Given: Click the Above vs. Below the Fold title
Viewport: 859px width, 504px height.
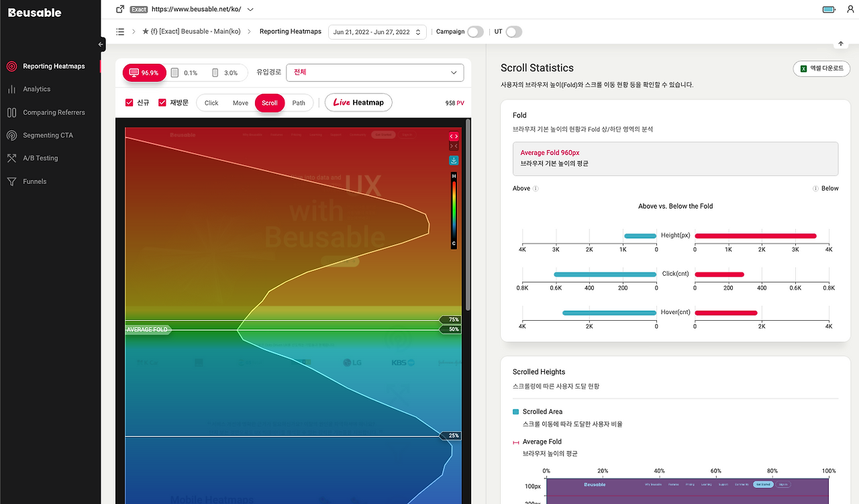Looking at the screenshot, I should 675,206.
